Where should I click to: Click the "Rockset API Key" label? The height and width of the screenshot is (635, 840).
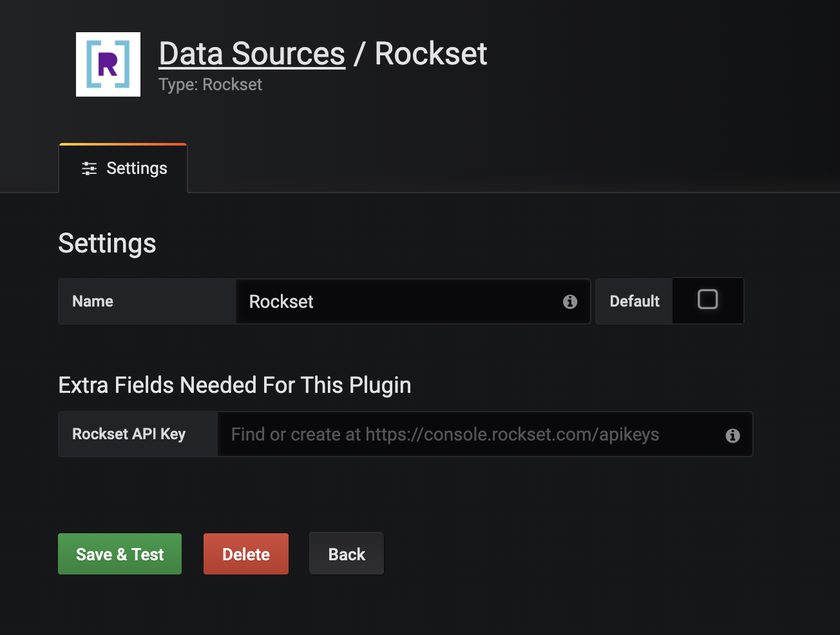pyautogui.click(x=129, y=434)
